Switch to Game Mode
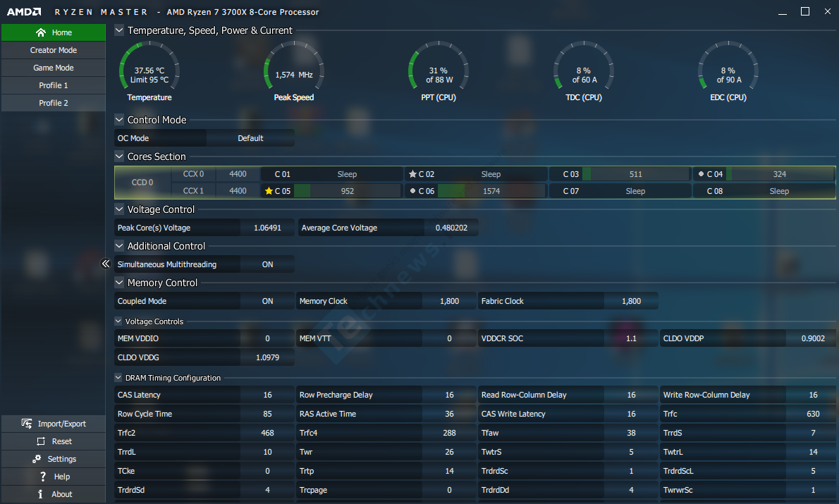The image size is (839, 504). (x=54, y=68)
